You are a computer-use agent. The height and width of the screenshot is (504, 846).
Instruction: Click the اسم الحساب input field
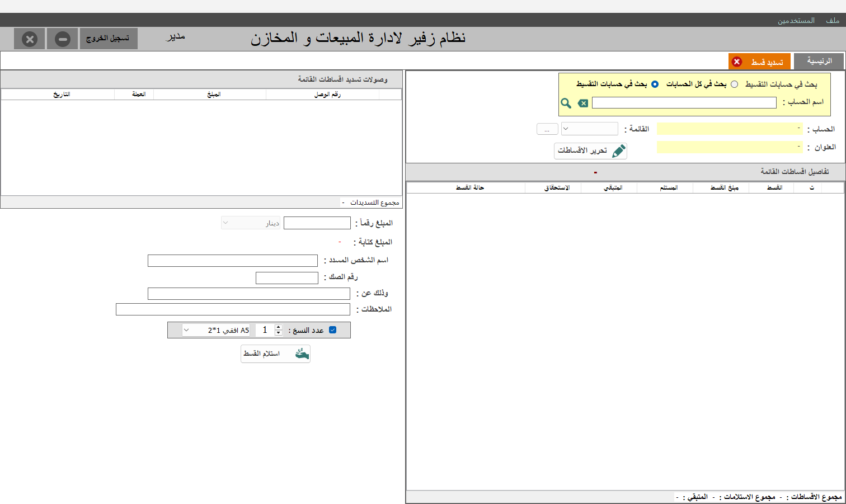click(x=684, y=102)
